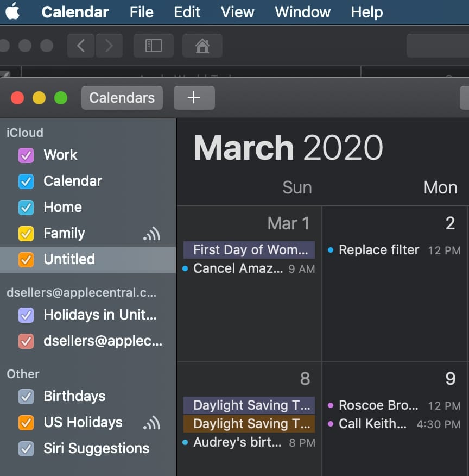
Task: Open the View menu
Action: click(x=237, y=12)
